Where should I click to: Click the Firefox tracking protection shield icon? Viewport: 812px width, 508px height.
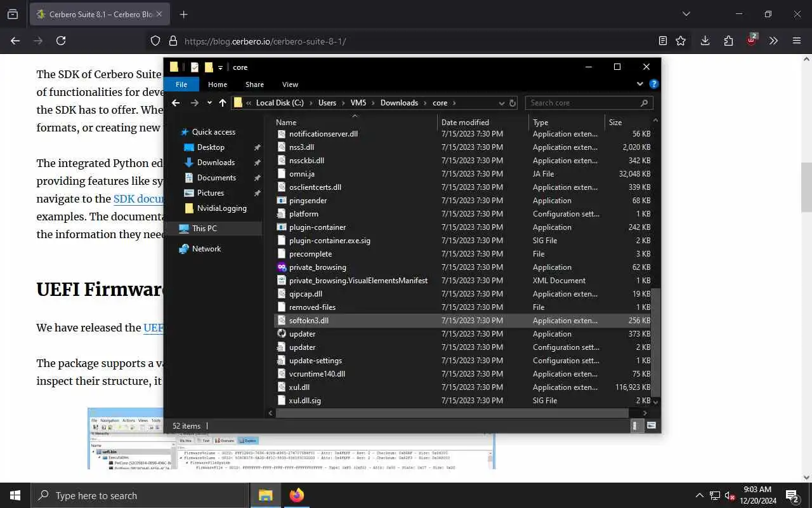click(155, 41)
